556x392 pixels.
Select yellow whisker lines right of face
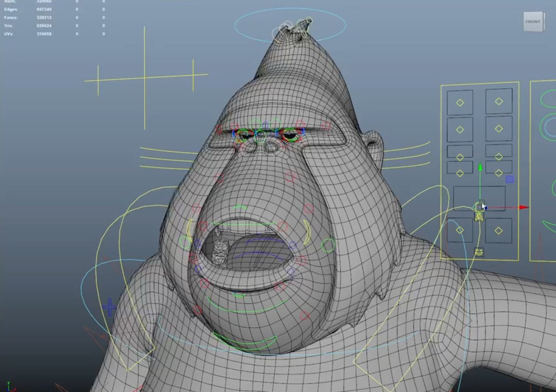pyautogui.click(x=407, y=156)
